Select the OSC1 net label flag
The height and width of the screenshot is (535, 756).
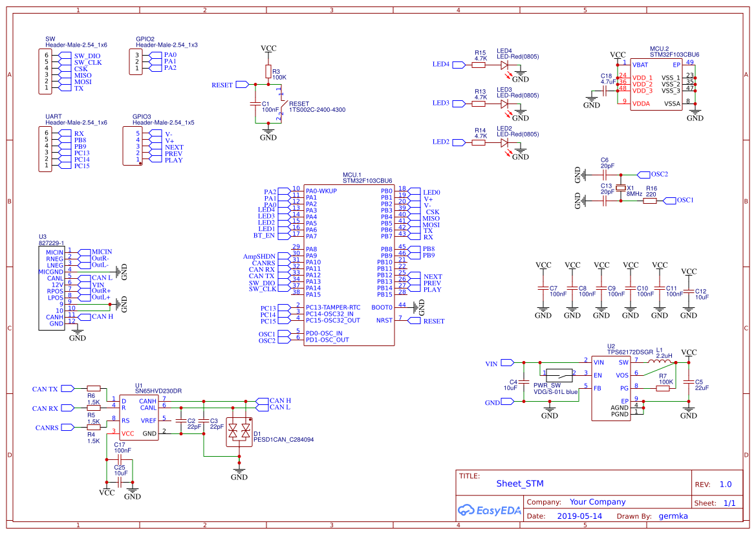point(671,201)
